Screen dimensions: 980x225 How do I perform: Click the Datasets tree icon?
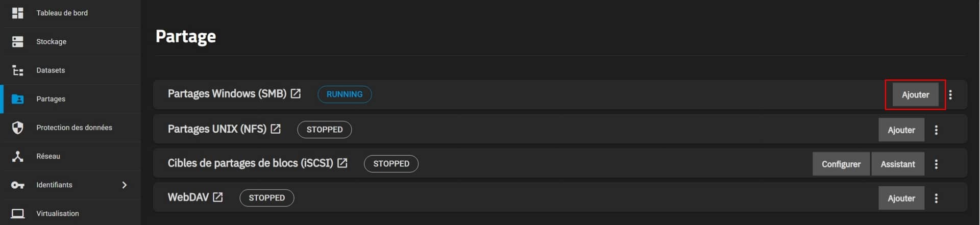coord(18,70)
